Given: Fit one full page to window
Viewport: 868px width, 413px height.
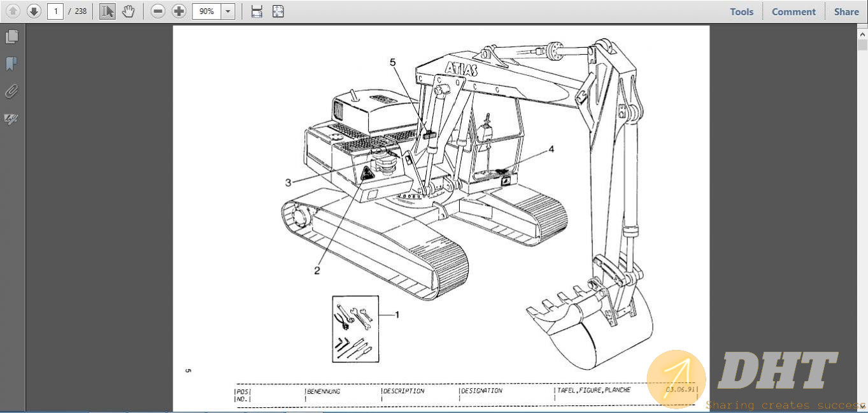Looking at the screenshot, I should click(278, 11).
